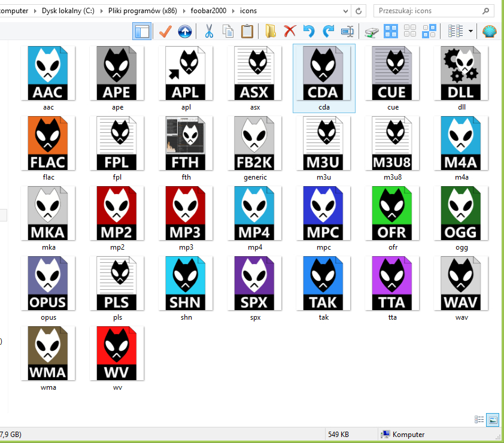Viewport: 504px width, 443px height.
Task: Select the mp4 icon file
Action: (254, 219)
